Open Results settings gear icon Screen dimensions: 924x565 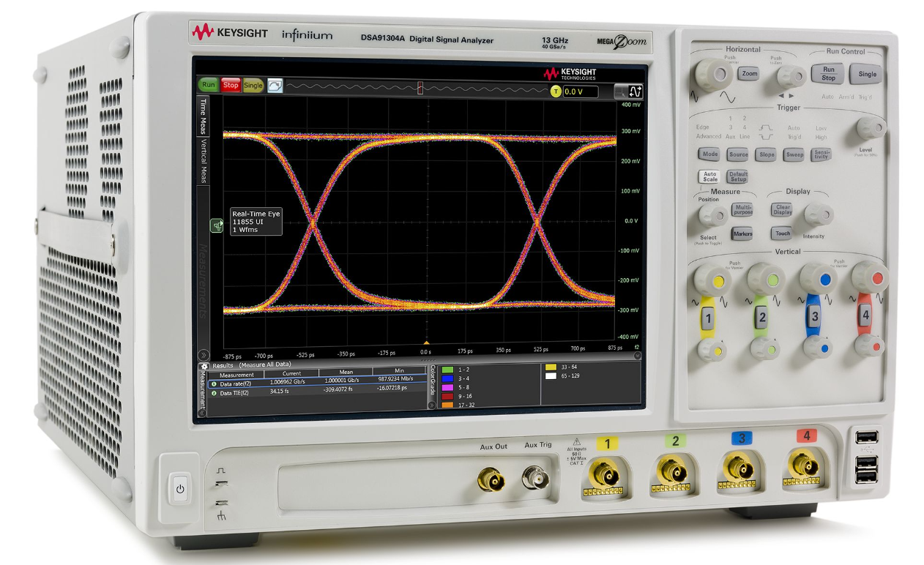(204, 365)
